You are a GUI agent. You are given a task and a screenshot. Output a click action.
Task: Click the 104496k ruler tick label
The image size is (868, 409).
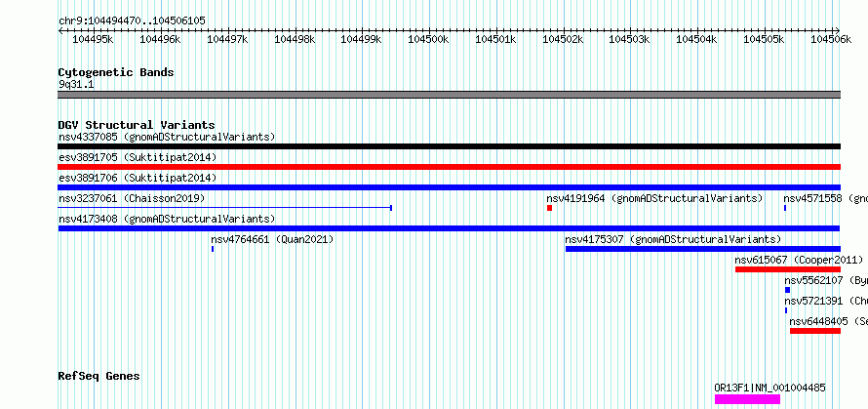tap(160, 39)
